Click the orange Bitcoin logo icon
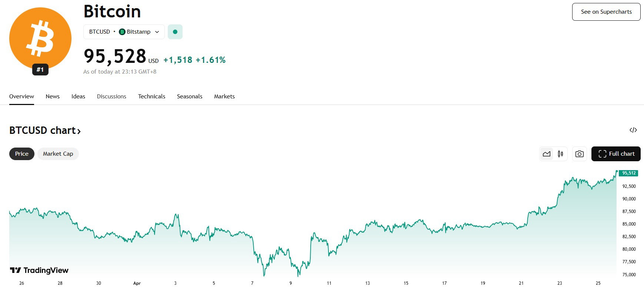The height and width of the screenshot is (294, 644). tap(40, 38)
